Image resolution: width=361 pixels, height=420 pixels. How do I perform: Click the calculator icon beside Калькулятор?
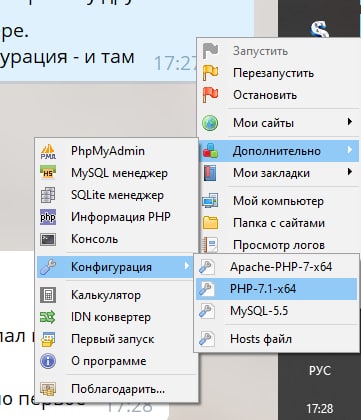[x=48, y=295]
